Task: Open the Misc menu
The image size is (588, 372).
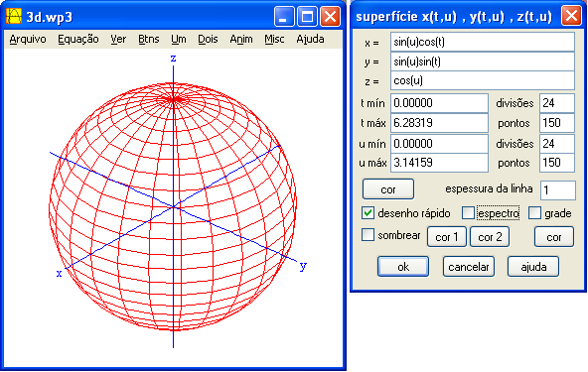Action: [274, 39]
